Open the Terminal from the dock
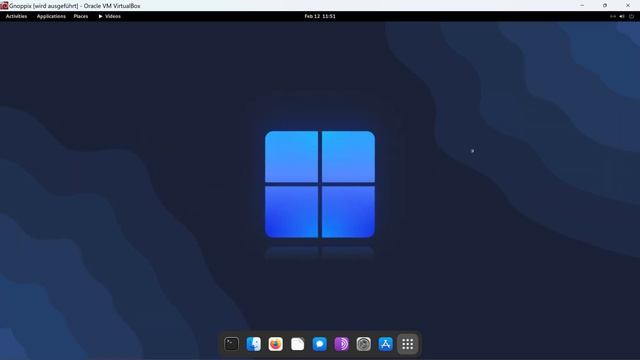The height and width of the screenshot is (360, 640). pyautogui.click(x=231, y=344)
